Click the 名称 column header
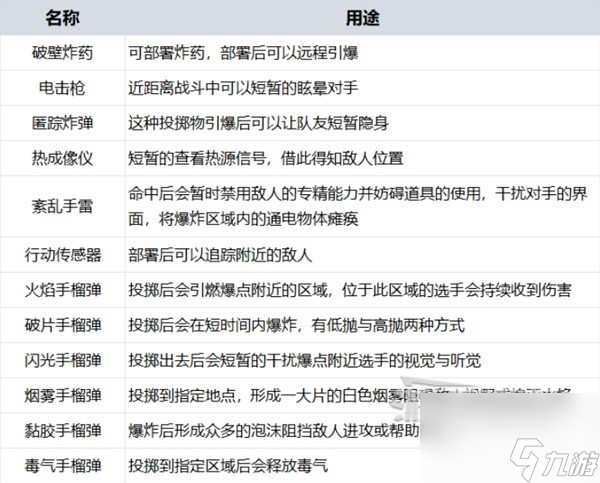 click(x=62, y=18)
